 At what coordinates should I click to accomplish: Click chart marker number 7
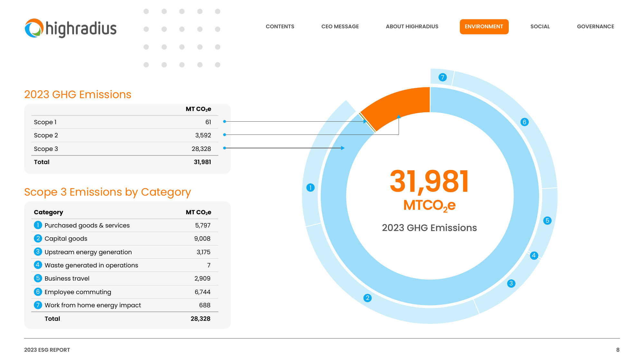click(442, 77)
